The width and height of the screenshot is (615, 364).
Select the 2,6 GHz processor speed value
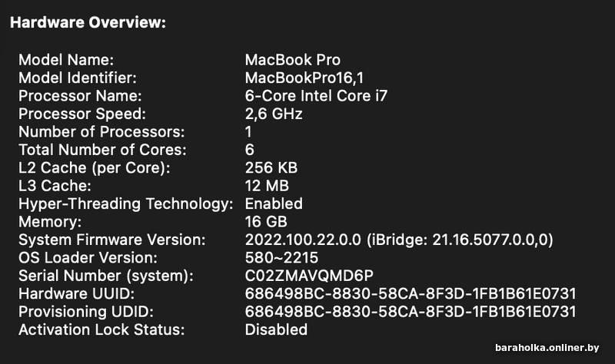pos(274,114)
